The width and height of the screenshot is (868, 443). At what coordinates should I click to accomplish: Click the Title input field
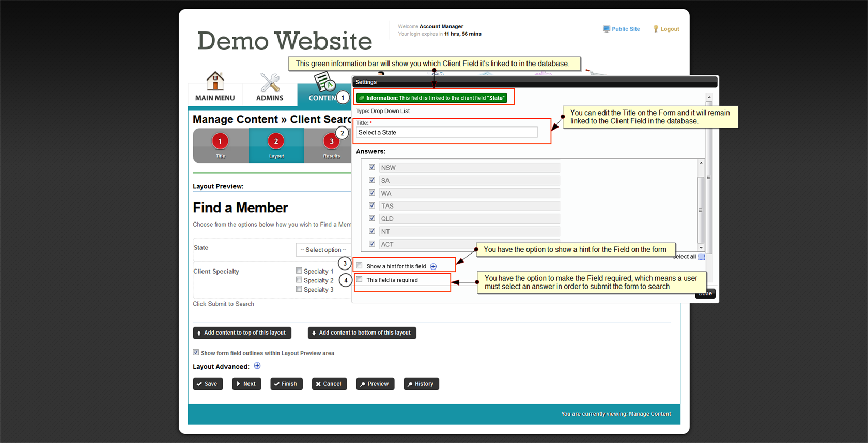coord(447,133)
